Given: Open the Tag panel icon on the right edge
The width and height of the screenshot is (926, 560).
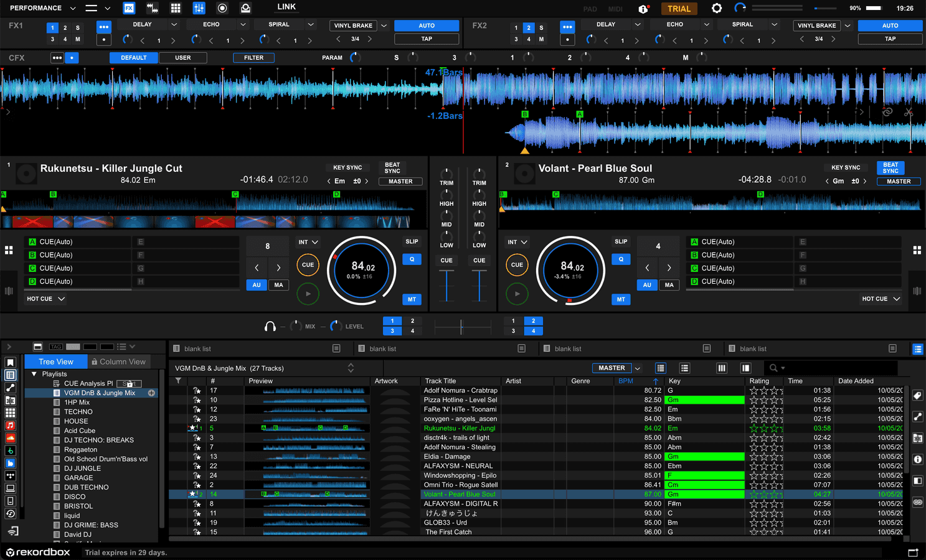Looking at the screenshot, I should pos(918,395).
